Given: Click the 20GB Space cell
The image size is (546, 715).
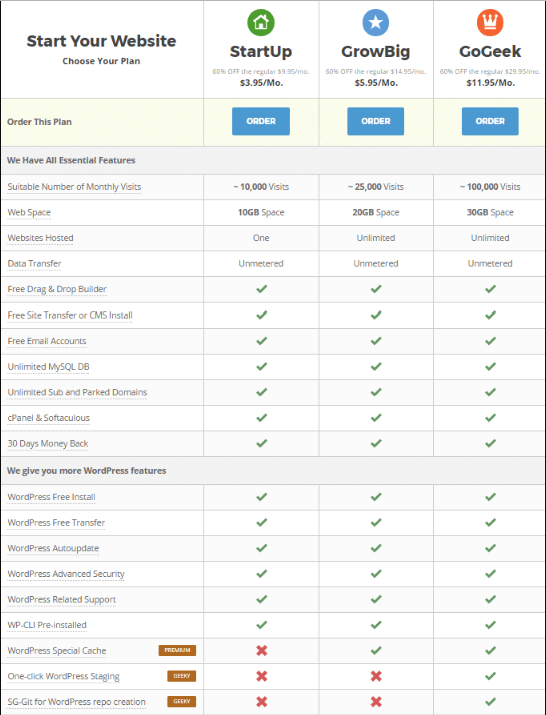Looking at the screenshot, I should [x=375, y=212].
